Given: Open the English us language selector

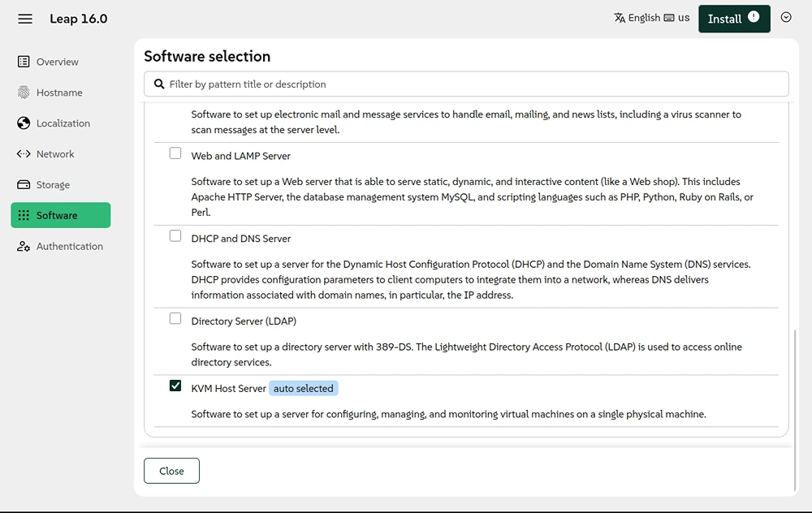Looking at the screenshot, I should tap(651, 18).
